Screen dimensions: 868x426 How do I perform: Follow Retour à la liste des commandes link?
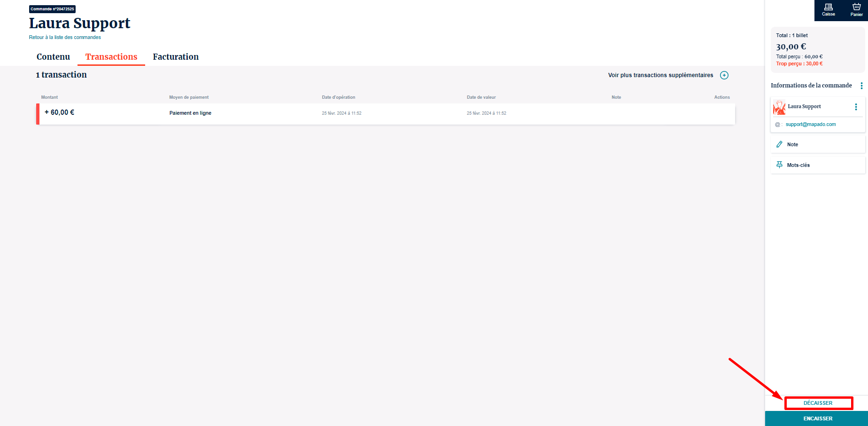click(x=65, y=37)
